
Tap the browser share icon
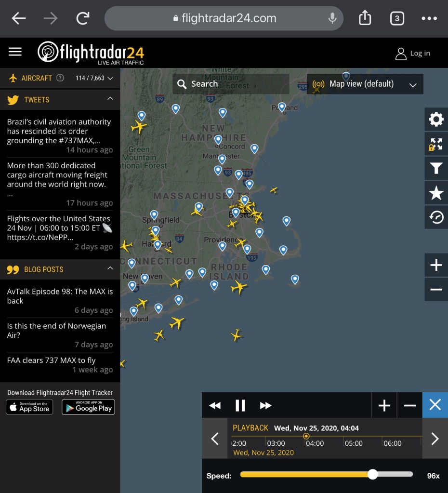tap(365, 19)
